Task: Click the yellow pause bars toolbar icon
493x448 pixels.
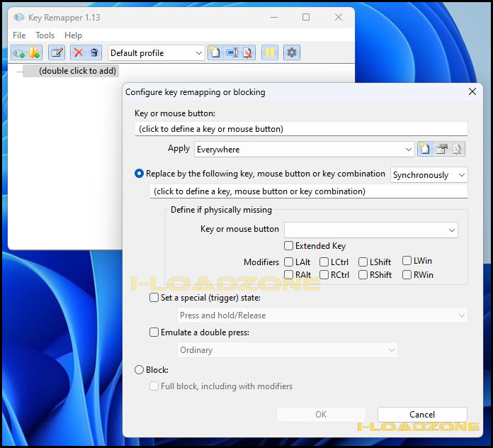Action: coord(270,52)
